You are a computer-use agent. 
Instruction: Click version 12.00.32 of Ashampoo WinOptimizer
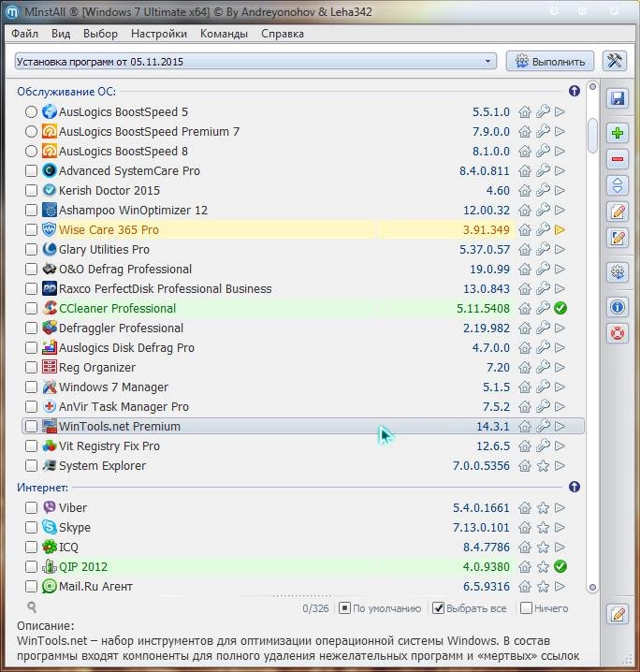pos(487,210)
